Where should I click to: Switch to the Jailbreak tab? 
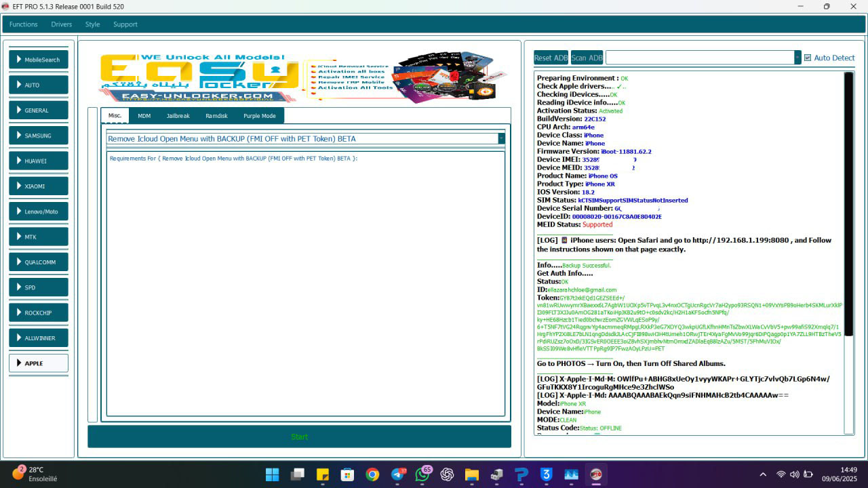(178, 116)
